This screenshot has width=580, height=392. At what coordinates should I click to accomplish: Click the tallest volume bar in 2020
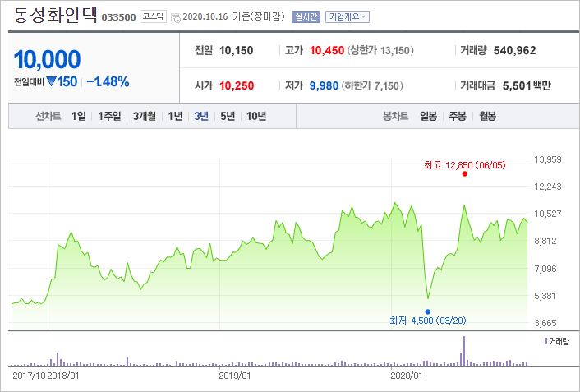[464, 351]
